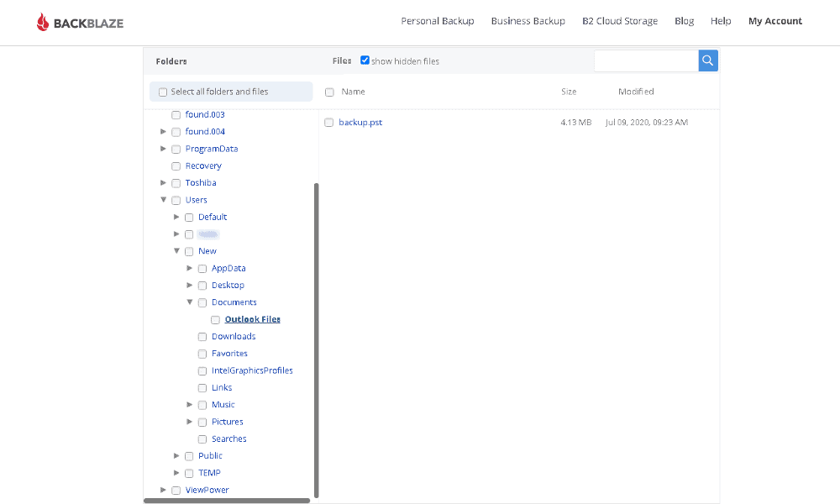The width and height of the screenshot is (840, 504).
Task: Tick the IntelGraphicsProfiles folder checkbox
Action: (202, 371)
